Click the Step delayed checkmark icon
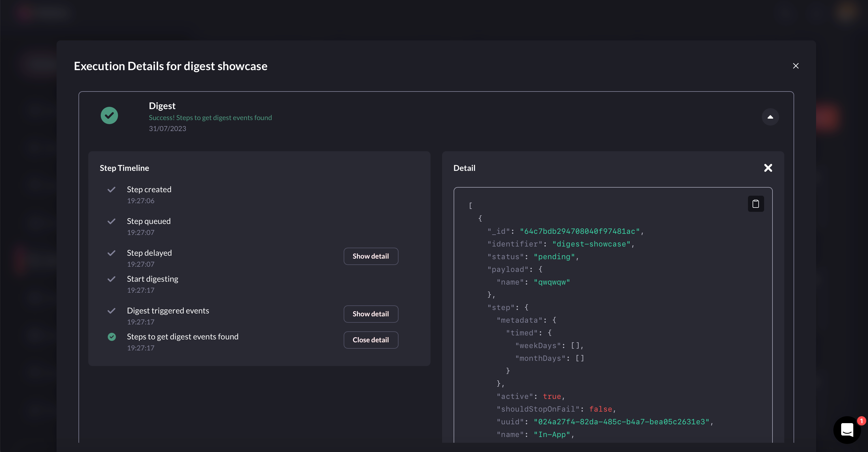The width and height of the screenshot is (868, 452). click(112, 253)
